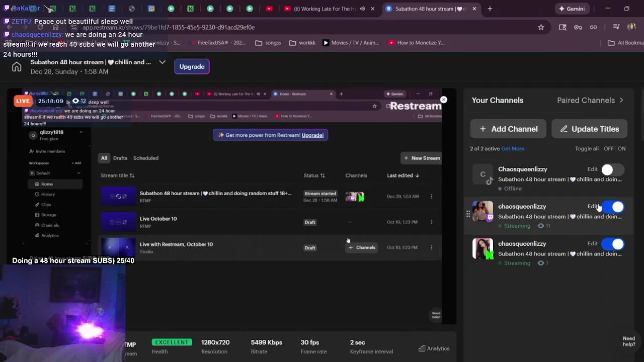This screenshot has width=644, height=362.
Task: Open Live with Restream, October 10 thumbnail
Action: [118, 247]
